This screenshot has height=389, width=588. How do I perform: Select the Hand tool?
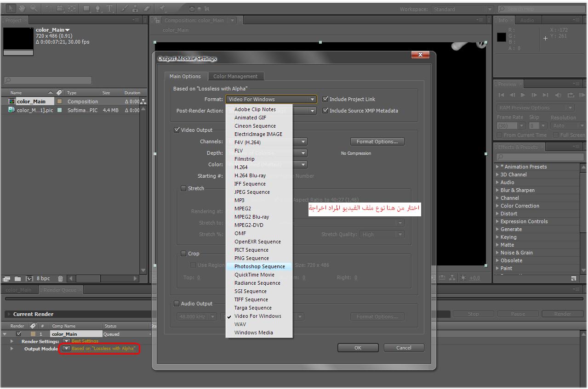22,8
